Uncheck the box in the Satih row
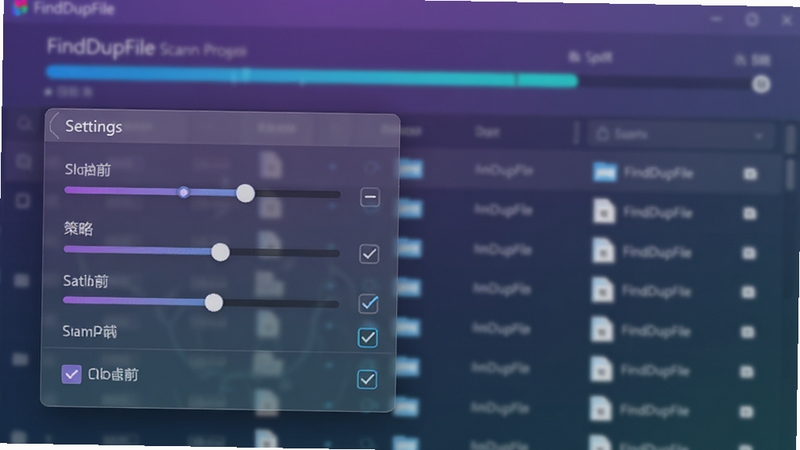800x450 pixels. [369, 303]
